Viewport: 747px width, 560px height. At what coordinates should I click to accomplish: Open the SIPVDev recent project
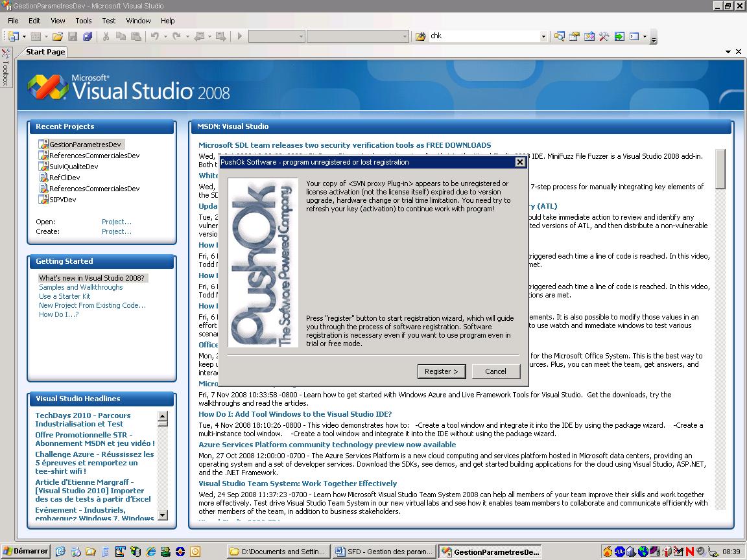click(62, 200)
